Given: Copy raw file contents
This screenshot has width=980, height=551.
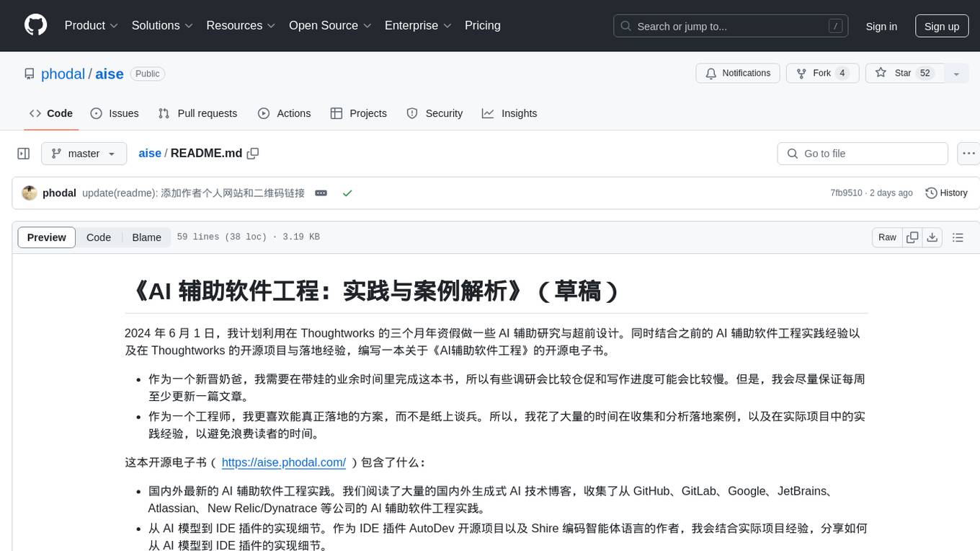Looking at the screenshot, I should click(x=913, y=237).
